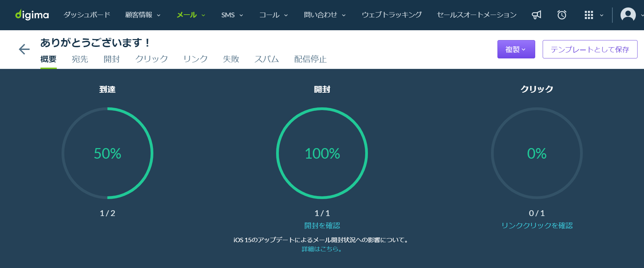Expand the 顧客情報 dropdown menu

143,15
